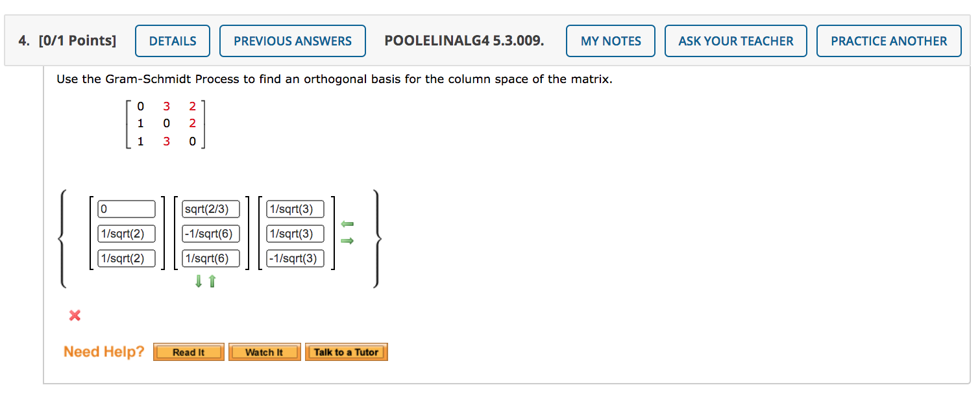Select the 1/sqrt(6) answer field
The image size is (980, 409).
pos(210,258)
